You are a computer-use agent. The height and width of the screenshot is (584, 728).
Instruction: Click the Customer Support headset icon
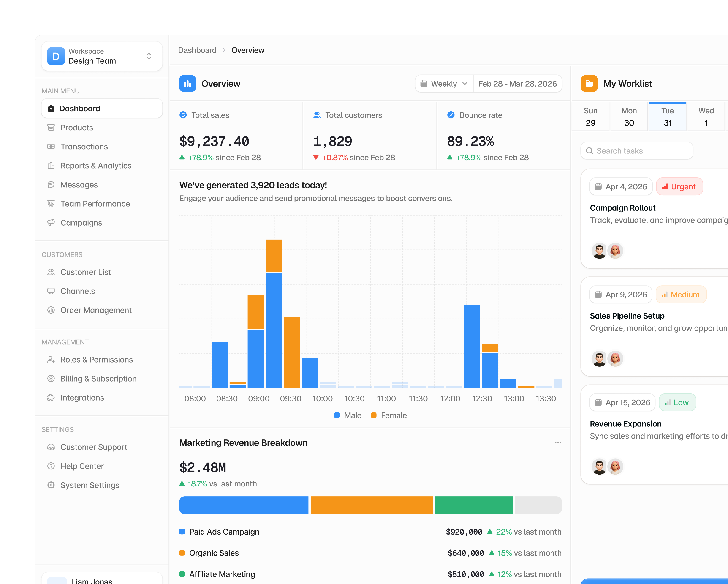pyautogui.click(x=51, y=447)
